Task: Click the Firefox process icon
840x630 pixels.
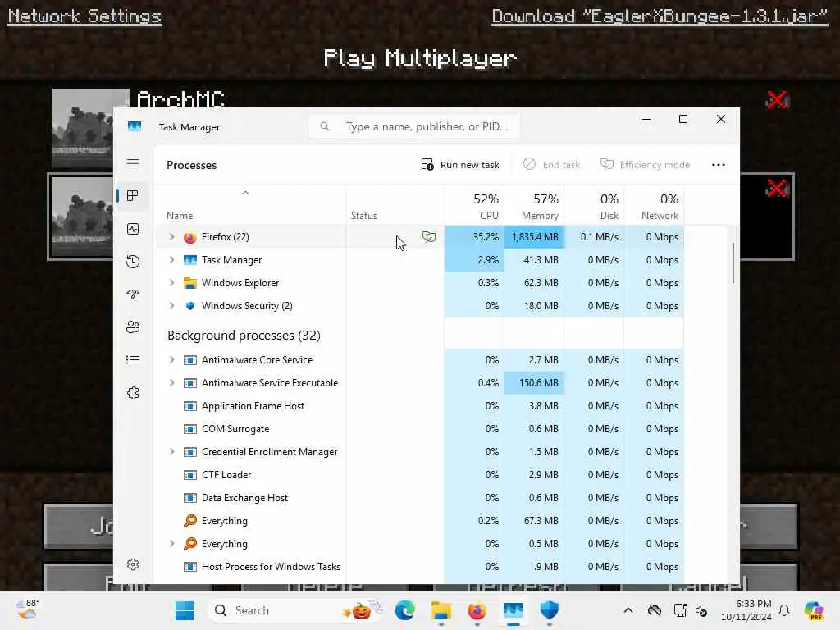Action: [190, 237]
